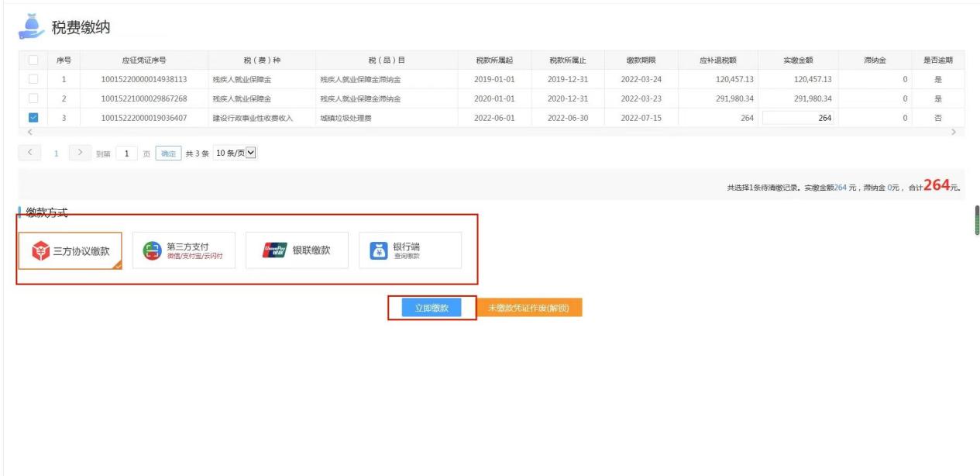Select page 1 in pagination

point(56,153)
